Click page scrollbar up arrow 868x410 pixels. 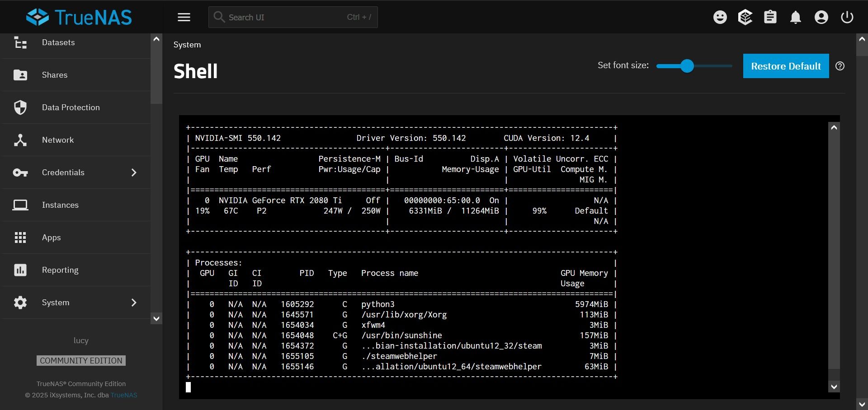(x=862, y=39)
